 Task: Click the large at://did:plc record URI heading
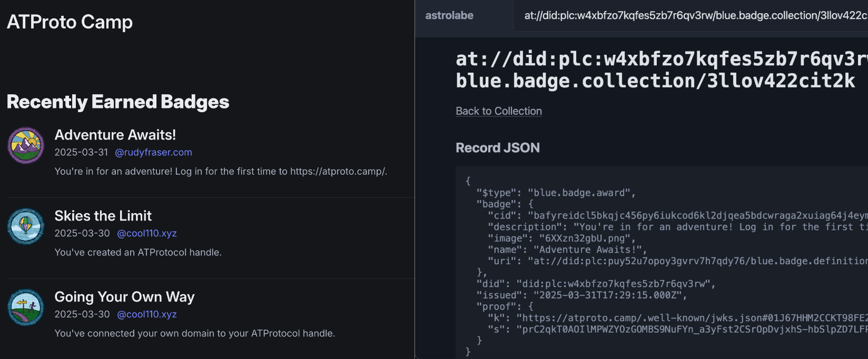[x=658, y=70]
